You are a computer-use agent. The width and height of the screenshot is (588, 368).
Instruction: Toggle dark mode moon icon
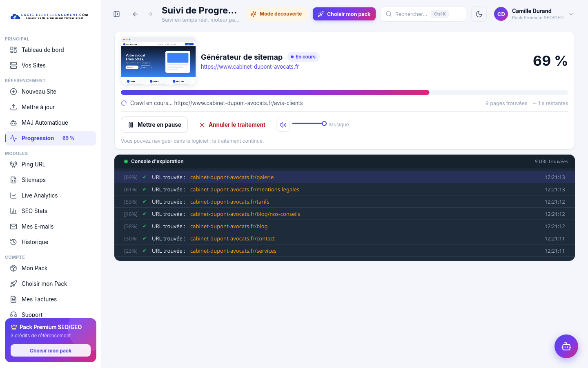[479, 14]
